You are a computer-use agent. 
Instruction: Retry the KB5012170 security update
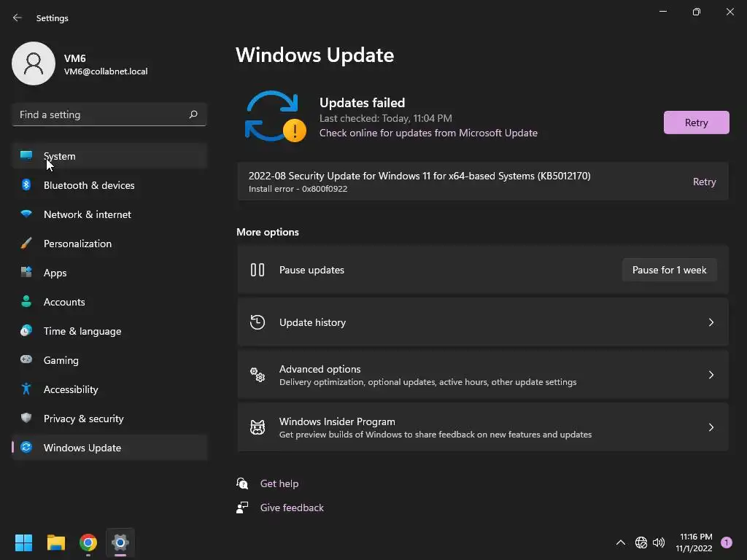[704, 182]
